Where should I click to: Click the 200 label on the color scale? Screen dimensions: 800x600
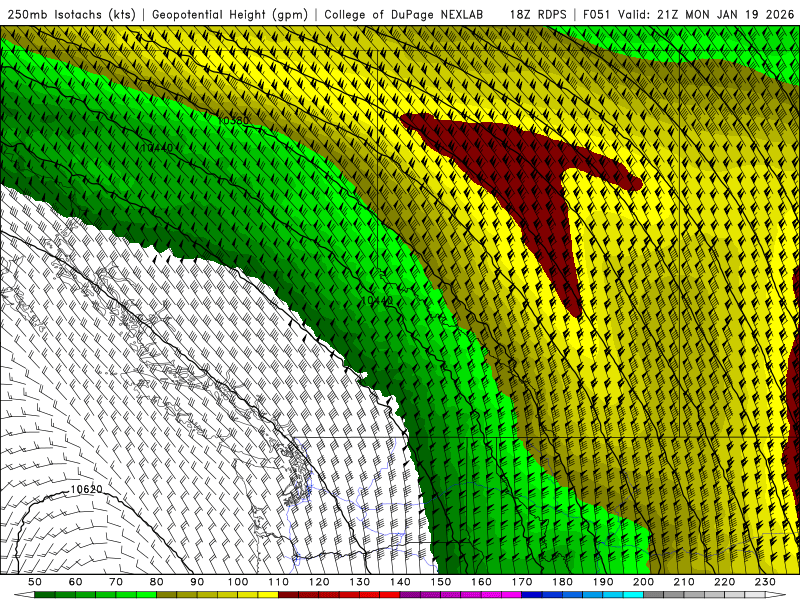point(643,582)
